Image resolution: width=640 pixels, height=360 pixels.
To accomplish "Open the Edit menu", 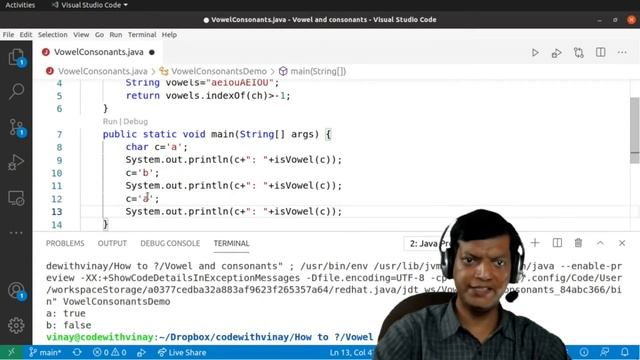I will pos(26,35).
